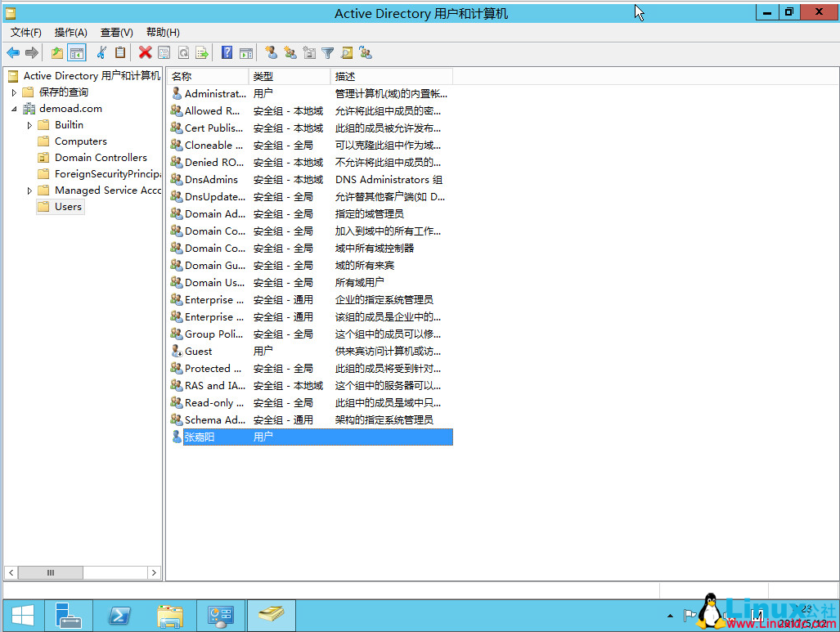This screenshot has width=840, height=632.
Task: Open Server Manager from the taskbar
Action: [x=69, y=615]
